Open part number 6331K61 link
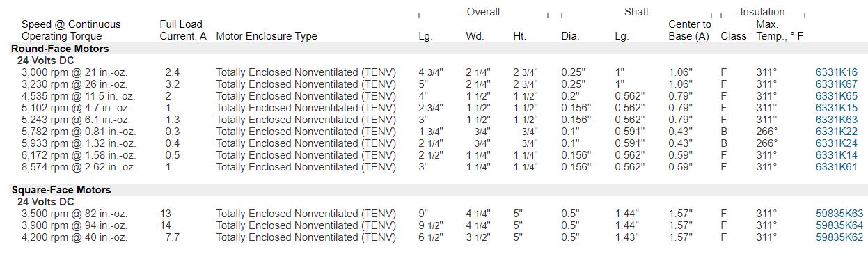Screen dimensions: 868x254 pyautogui.click(x=836, y=167)
